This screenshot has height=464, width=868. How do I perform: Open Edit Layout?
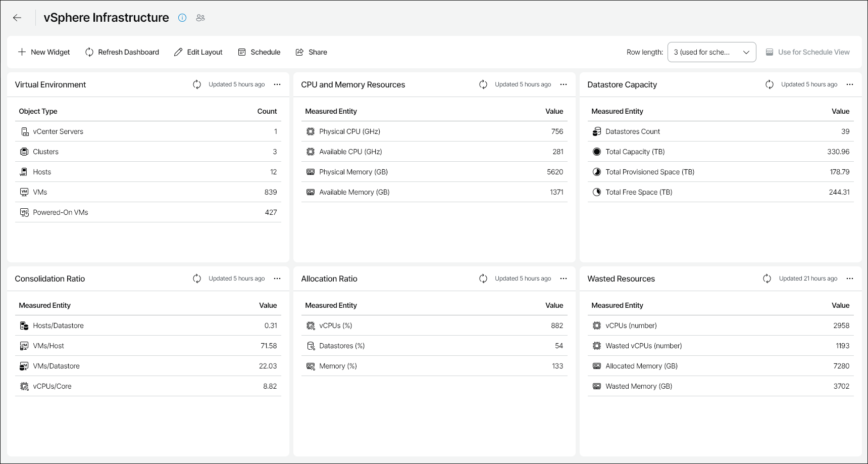(x=198, y=52)
